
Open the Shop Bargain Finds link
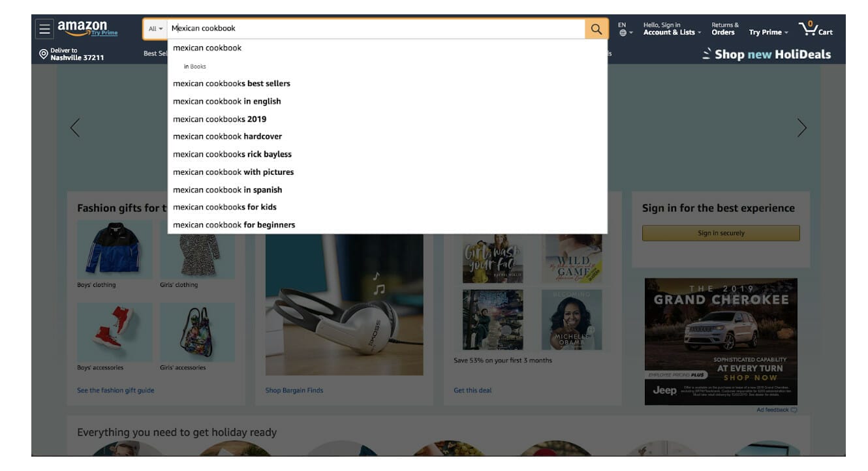294,390
